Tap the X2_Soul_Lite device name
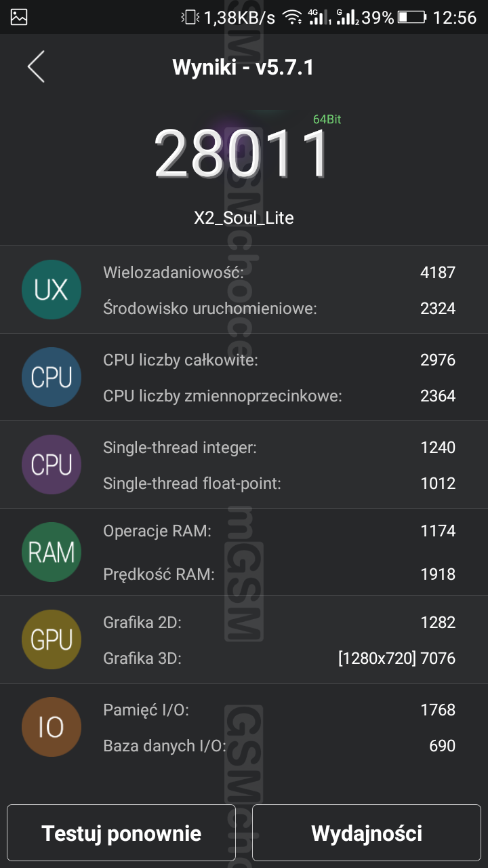Image resolution: width=488 pixels, height=868 pixels. [x=244, y=218]
